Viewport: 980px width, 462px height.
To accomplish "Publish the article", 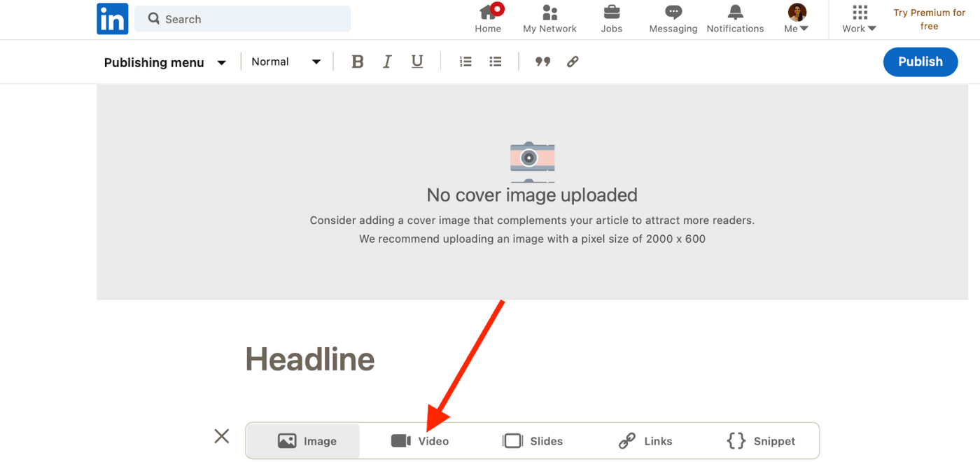I will 920,62.
